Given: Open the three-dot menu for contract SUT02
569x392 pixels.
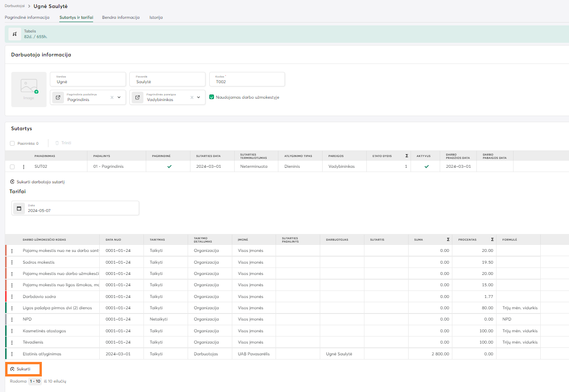Looking at the screenshot, I should tap(24, 166).
